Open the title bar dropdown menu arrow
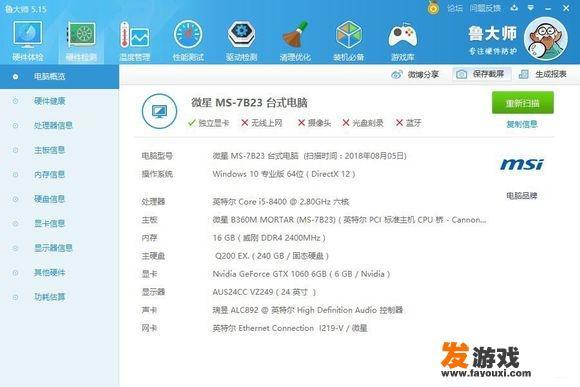 (531, 8)
